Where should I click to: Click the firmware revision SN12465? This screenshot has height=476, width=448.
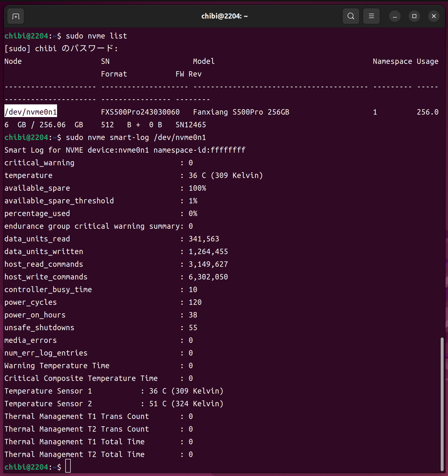click(191, 125)
